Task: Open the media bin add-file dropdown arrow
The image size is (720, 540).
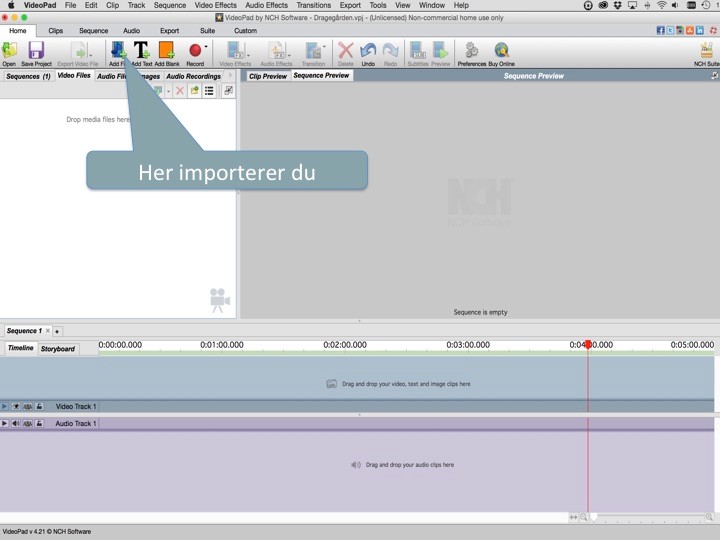Action: tap(169, 91)
